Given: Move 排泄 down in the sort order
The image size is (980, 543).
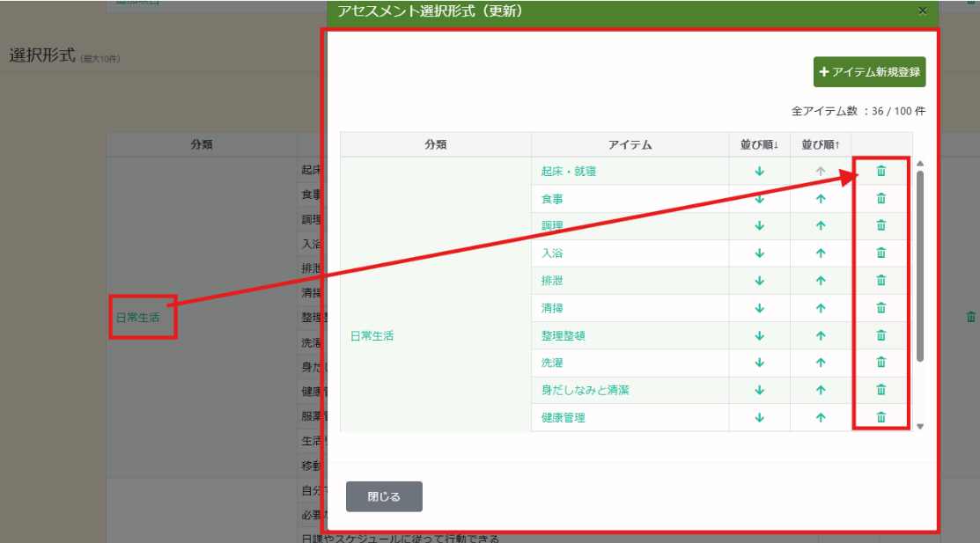Looking at the screenshot, I should coord(759,281).
